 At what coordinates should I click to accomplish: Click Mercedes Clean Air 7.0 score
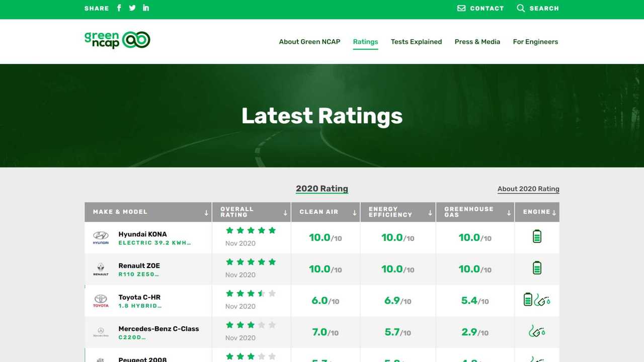(x=326, y=332)
